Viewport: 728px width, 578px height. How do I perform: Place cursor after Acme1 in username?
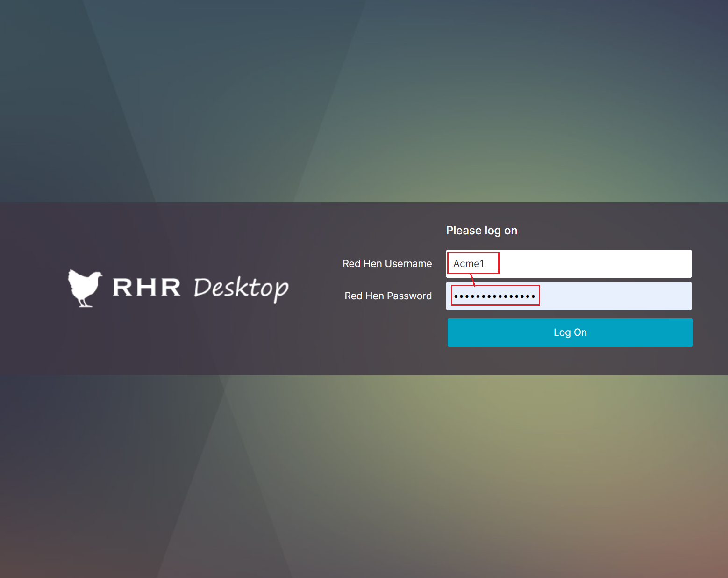488,263
